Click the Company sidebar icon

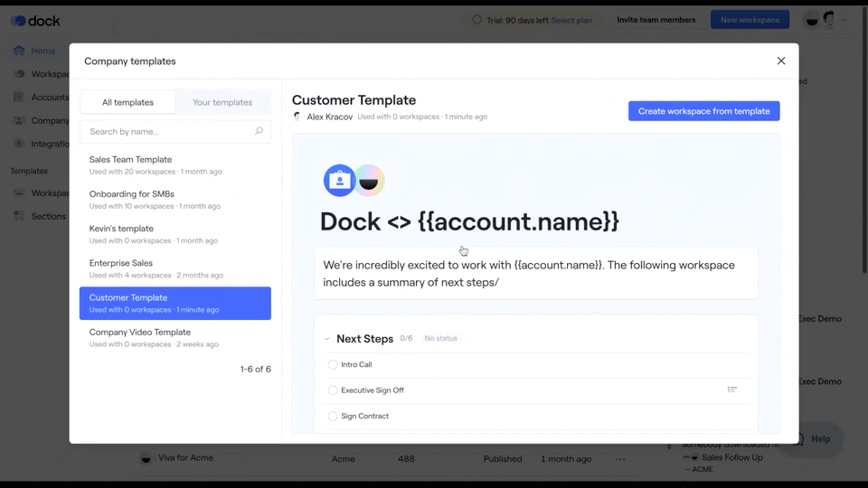coord(19,120)
